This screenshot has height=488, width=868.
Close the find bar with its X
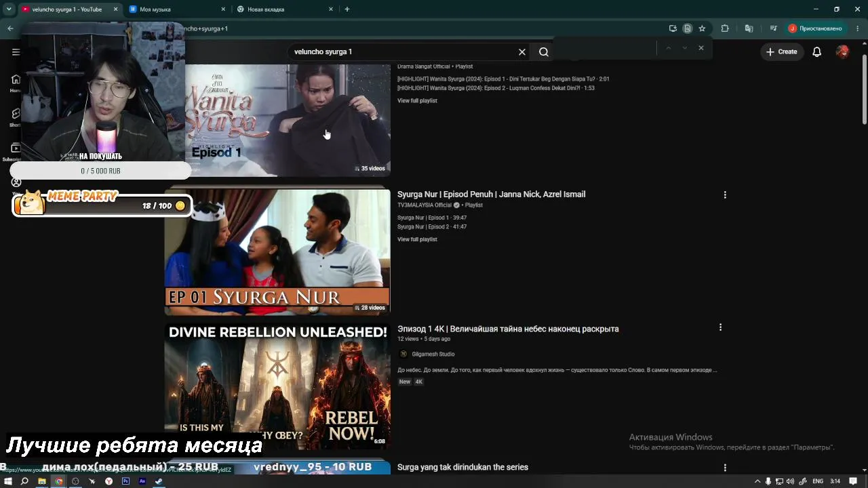tap(701, 48)
